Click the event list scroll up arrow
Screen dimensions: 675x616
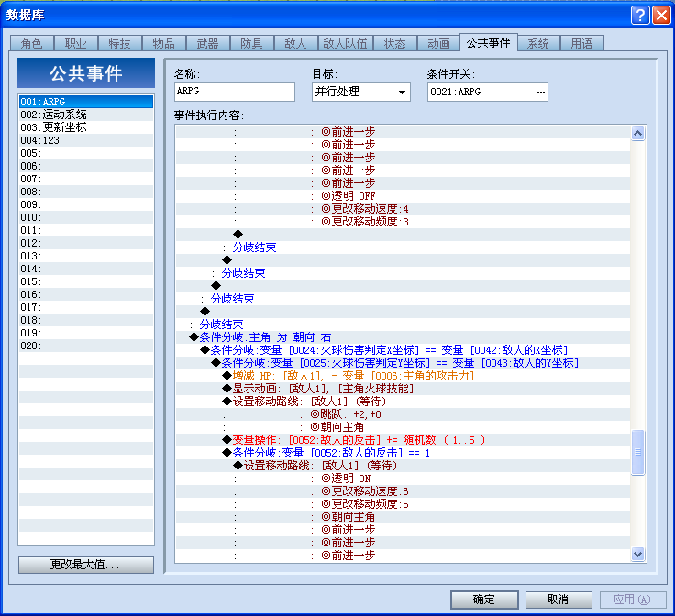click(638, 133)
